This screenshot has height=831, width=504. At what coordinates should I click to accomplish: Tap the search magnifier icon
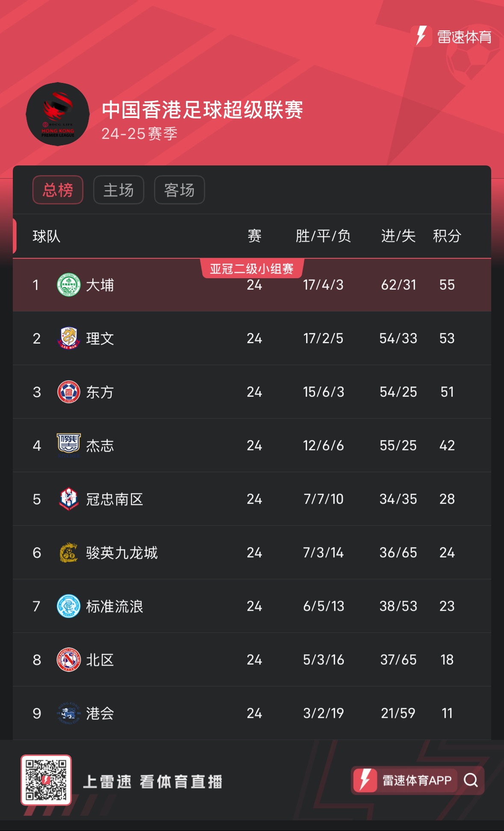(471, 781)
